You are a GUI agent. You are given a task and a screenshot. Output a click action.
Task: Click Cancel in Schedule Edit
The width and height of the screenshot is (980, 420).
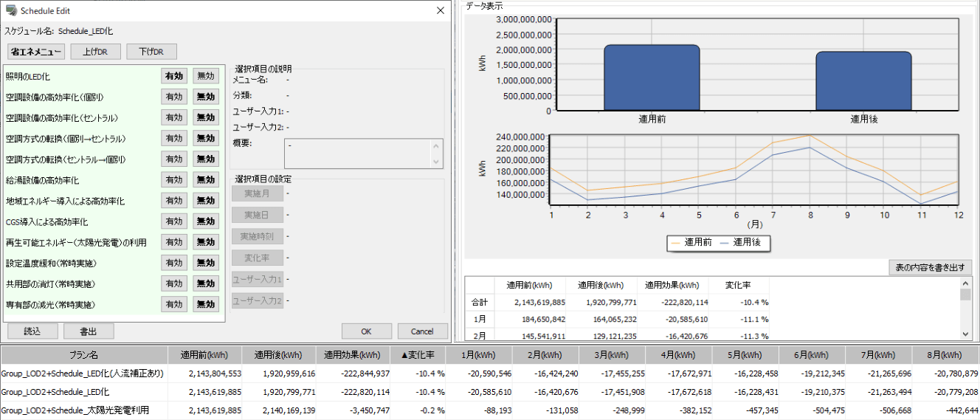(422, 331)
